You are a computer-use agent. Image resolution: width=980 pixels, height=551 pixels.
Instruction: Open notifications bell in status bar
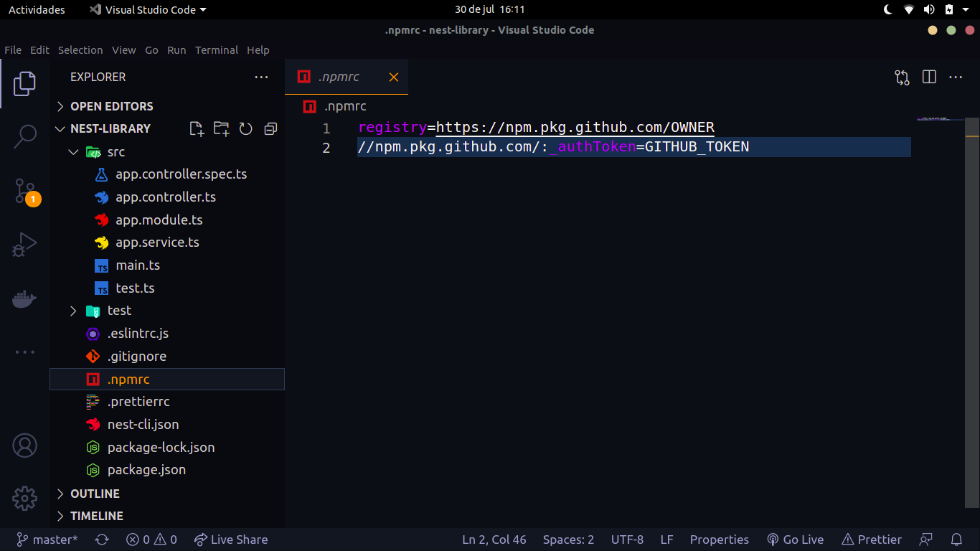956,540
